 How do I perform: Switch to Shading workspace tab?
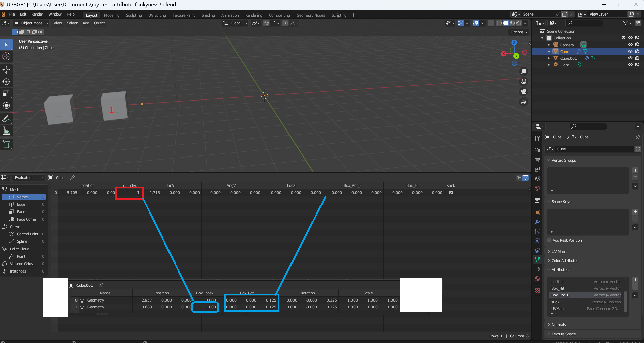tap(208, 15)
